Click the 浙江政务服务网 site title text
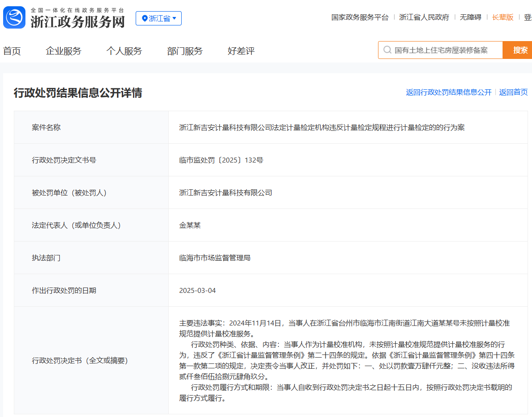 tap(78, 21)
